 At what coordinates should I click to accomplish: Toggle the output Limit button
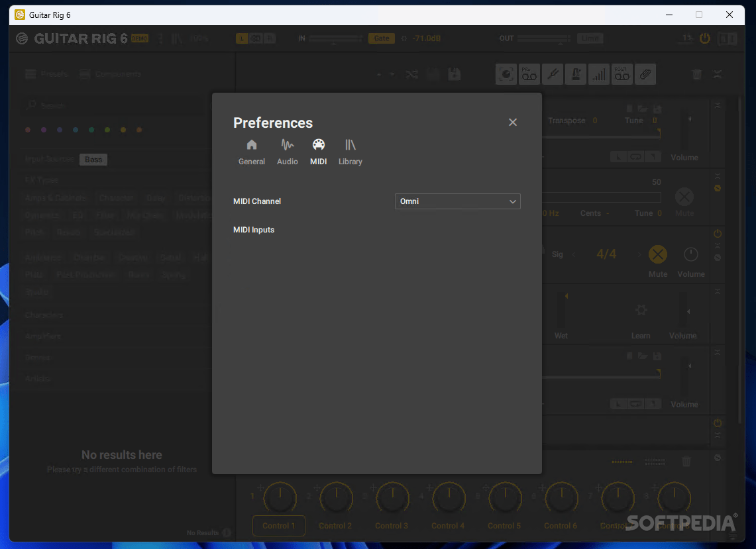click(x=590, y=38)
